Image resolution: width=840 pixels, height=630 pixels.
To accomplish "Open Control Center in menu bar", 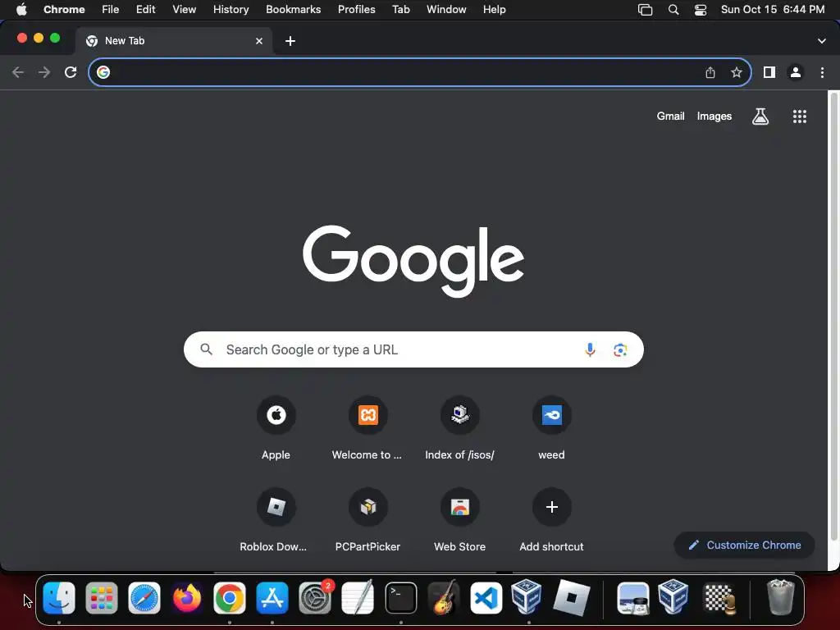I will 701,10.
